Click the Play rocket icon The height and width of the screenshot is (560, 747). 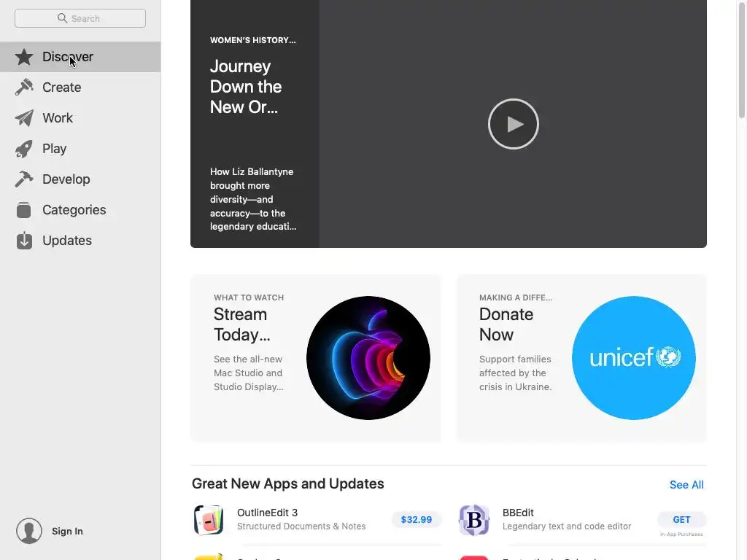coord(24,149)
